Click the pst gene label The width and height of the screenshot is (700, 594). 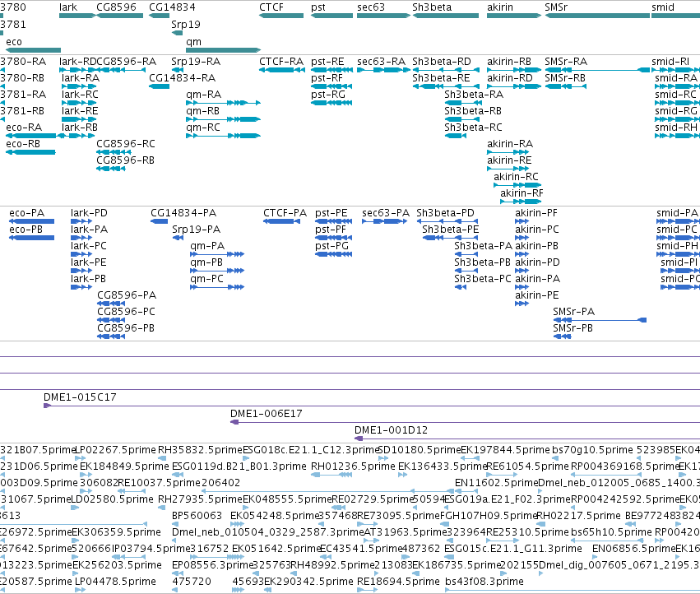(318, 7)
